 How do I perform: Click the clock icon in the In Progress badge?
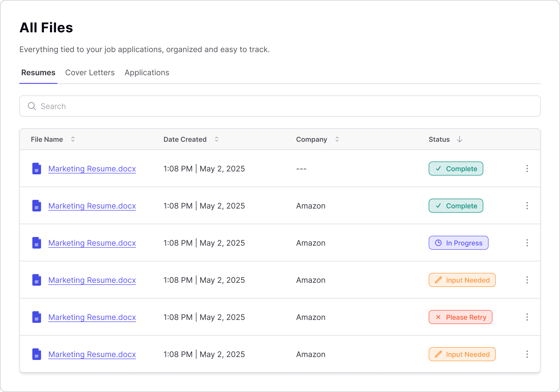click(x=438, y=243)
